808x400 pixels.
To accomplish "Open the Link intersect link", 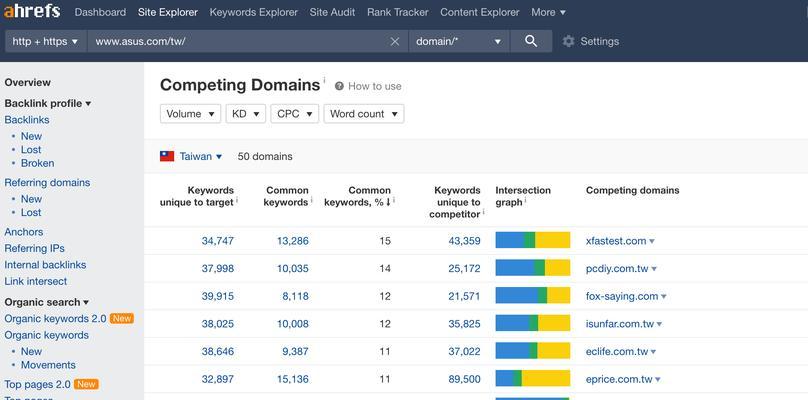I will click(36, 281).
